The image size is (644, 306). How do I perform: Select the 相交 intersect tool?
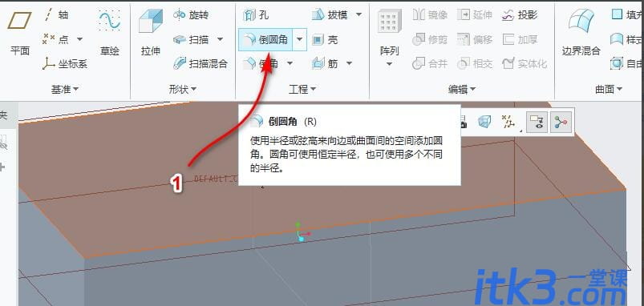(x=474, y=63)
